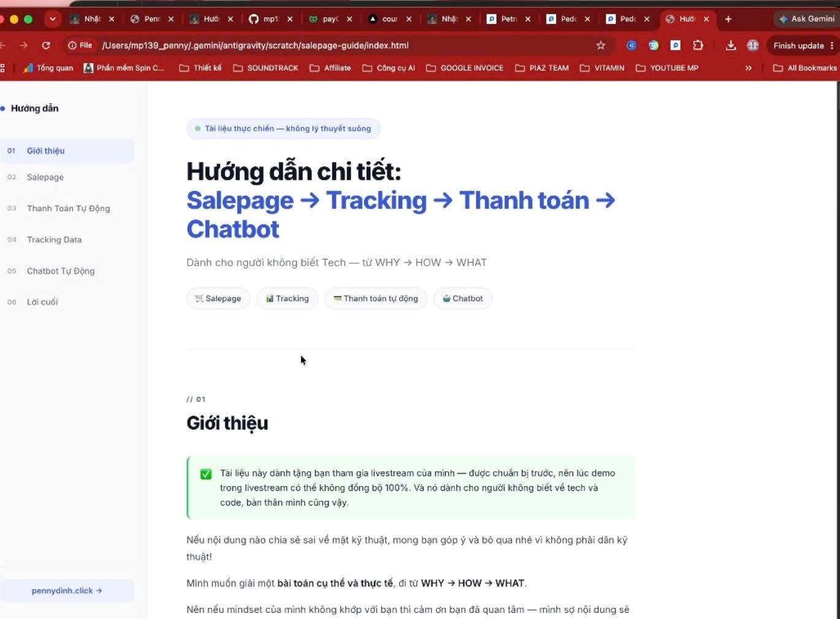The image size is (840, 619).
Task: Click the 'Tài liệu thực chiến' badge
Action: 283,129
